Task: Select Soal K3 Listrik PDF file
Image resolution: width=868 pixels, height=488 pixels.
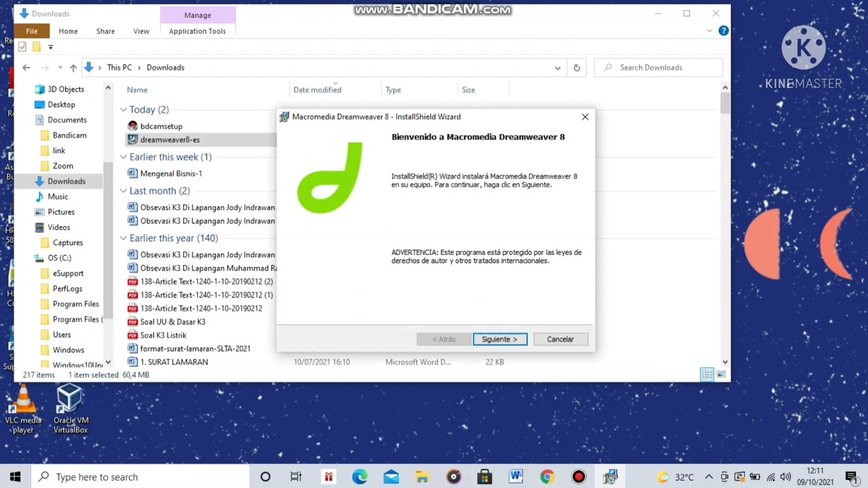Action: click(x=163, y=335)
